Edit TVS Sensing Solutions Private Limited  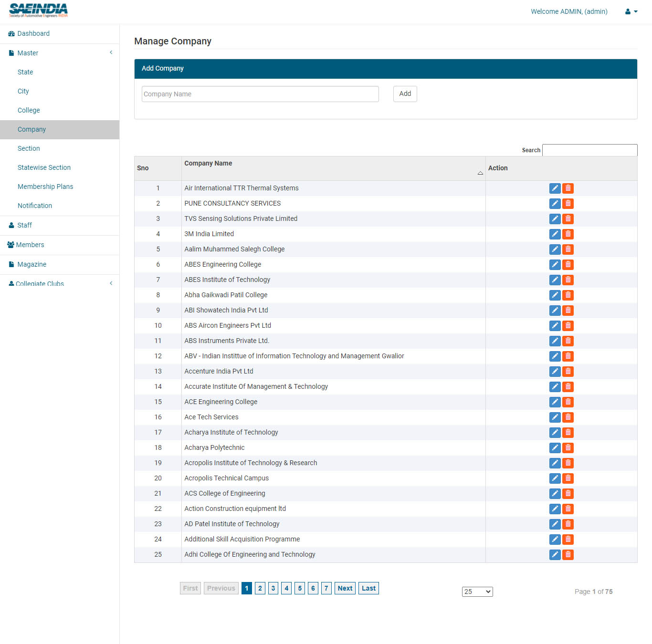(555, 218)
